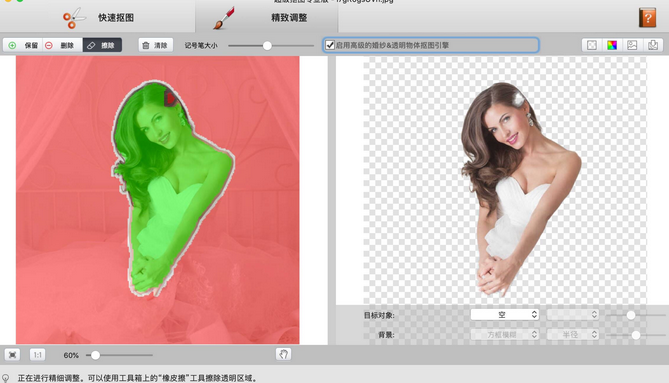
Task: Switch to the 快速抠图 tab
Action: [98, 17]
